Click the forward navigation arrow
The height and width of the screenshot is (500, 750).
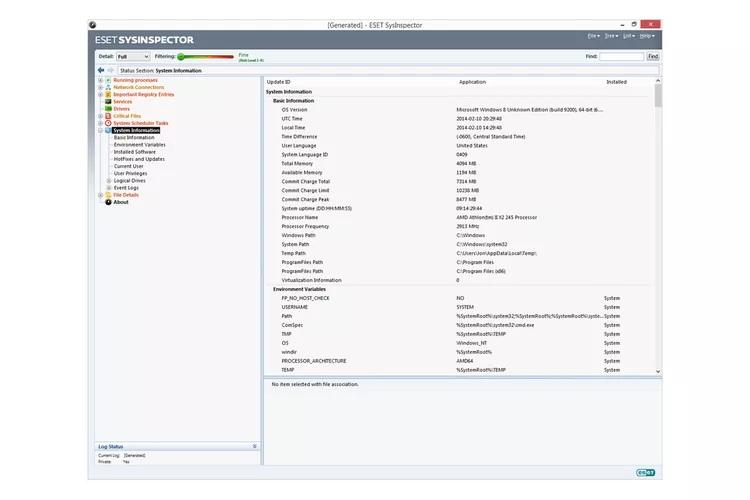[111, 71]
